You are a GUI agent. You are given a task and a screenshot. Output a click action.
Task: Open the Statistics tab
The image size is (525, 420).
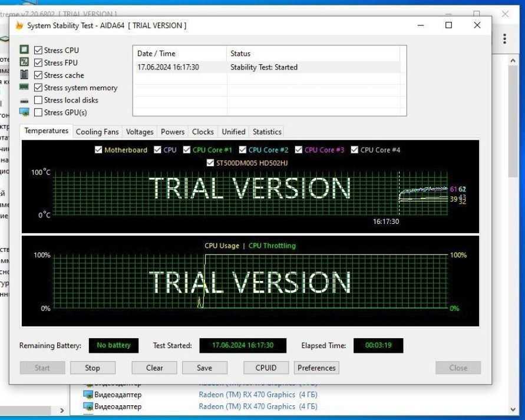pos(267,131)
